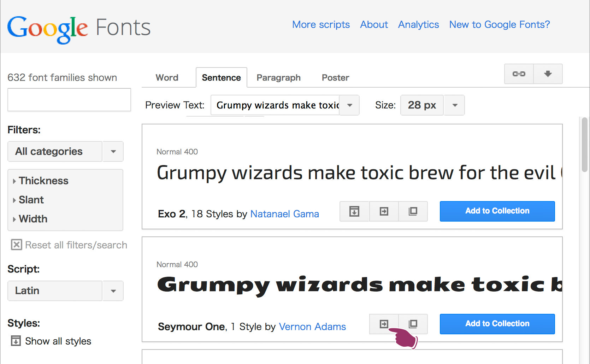Click Seymour One preview sentence text
Viewport: 590px width, 364px height.
(x=359, y=286)
